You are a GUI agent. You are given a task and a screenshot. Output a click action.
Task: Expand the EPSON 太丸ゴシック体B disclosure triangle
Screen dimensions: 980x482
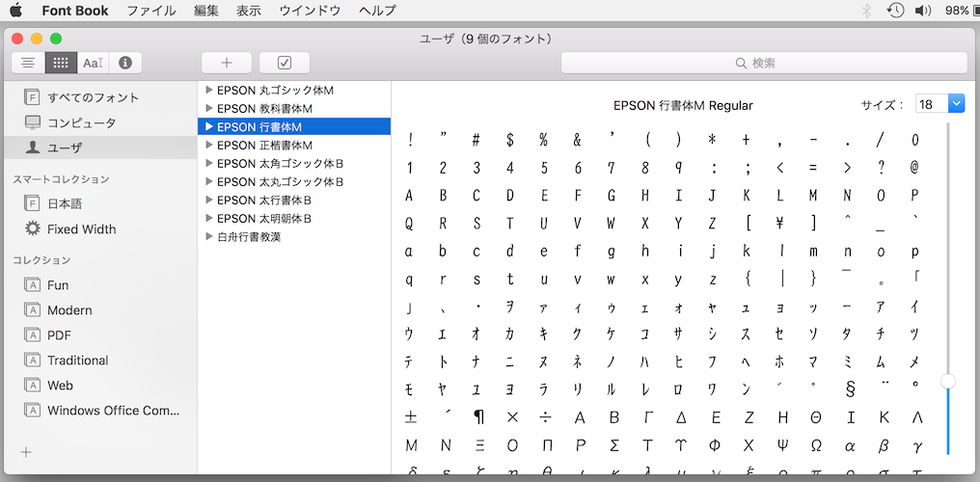(x=209, y=181)
